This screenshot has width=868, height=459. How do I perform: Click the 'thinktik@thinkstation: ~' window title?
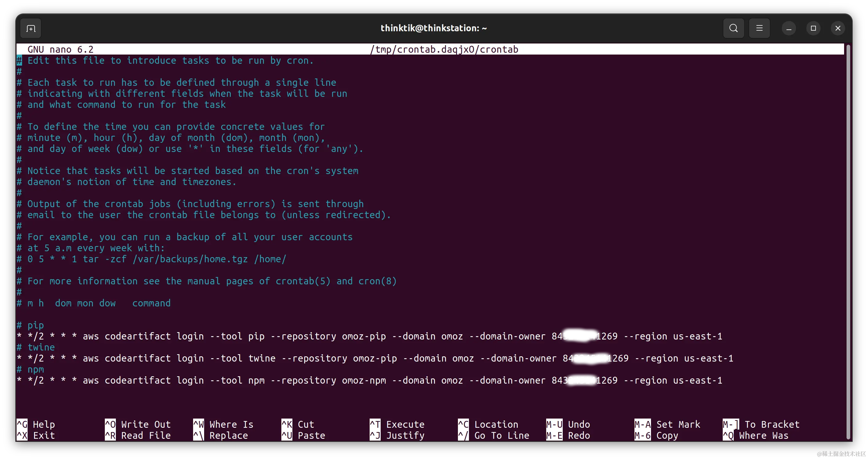[x=434, y=28]
